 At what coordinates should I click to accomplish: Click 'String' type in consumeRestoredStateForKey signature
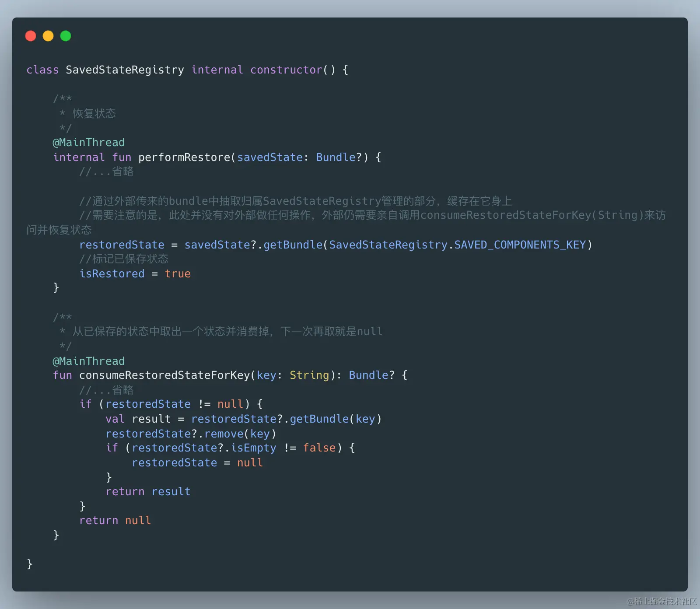[309, 375]
